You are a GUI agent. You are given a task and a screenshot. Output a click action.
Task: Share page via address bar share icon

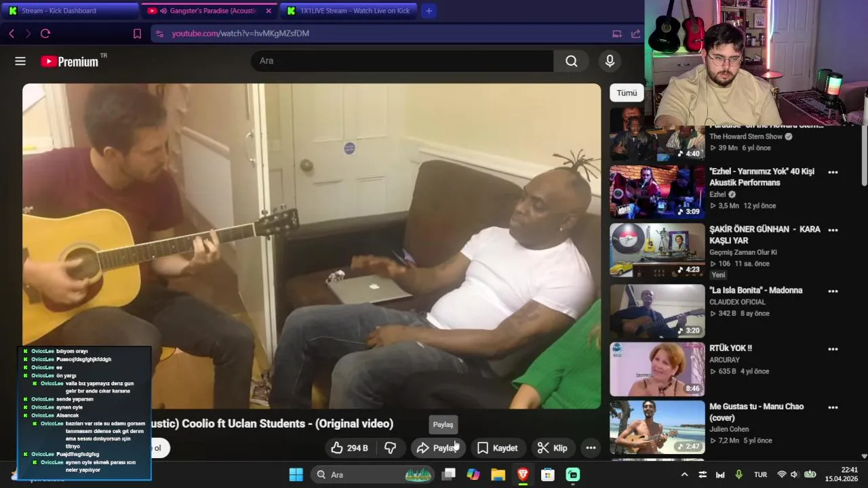635,33
